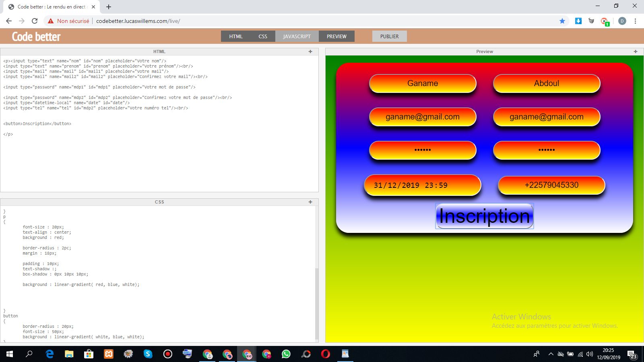Toggle the HTML panel button
644x362 pixels.
[x=236, y=36]
